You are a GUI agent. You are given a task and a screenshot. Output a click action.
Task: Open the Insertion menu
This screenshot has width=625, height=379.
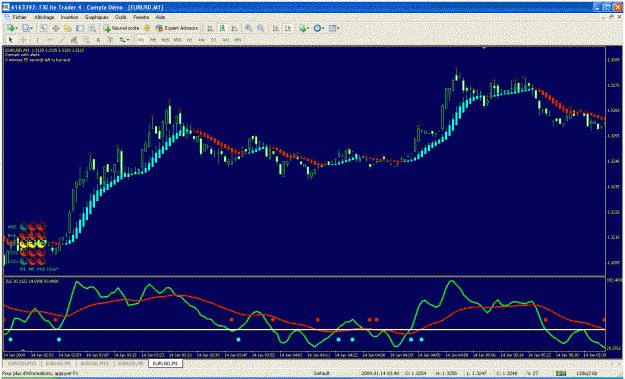coord(69,17)
